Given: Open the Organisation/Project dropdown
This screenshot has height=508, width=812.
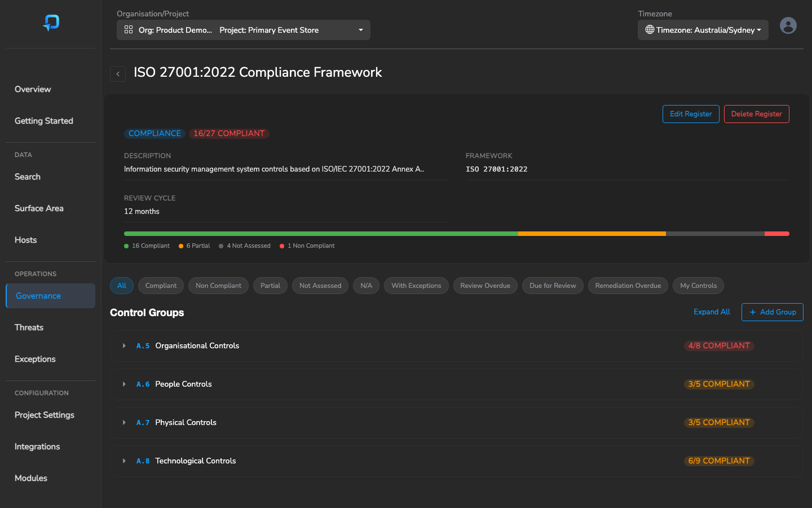Looking at the screenshot, I should 244,30.
